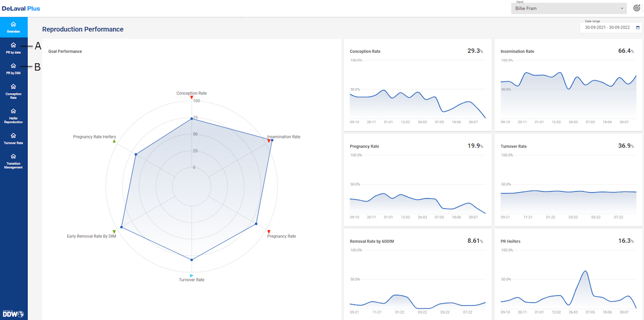This screenshot has width=644, height=320.
Task: Select the Pregnancy Rate chart card
Action: (417, 180)
